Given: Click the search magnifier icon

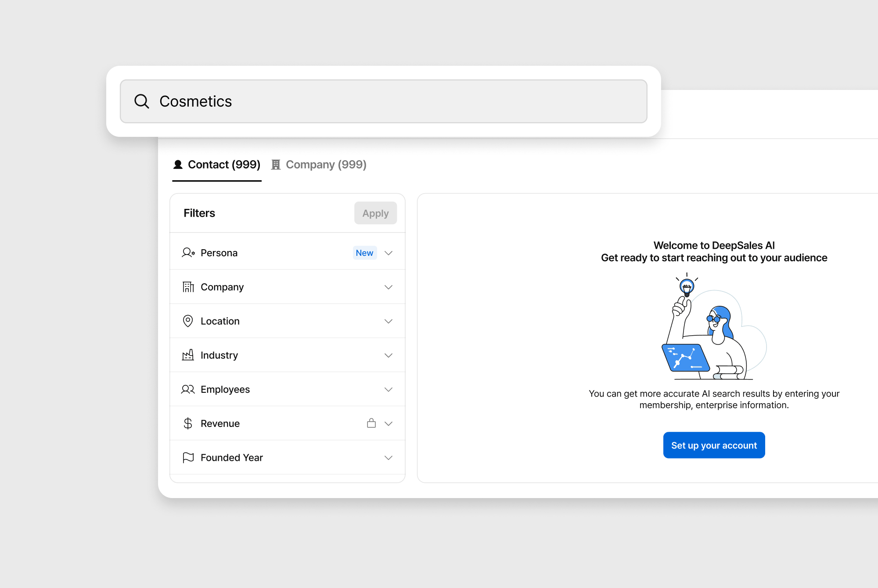Looking at the screenshot, I should pos(141,101).
